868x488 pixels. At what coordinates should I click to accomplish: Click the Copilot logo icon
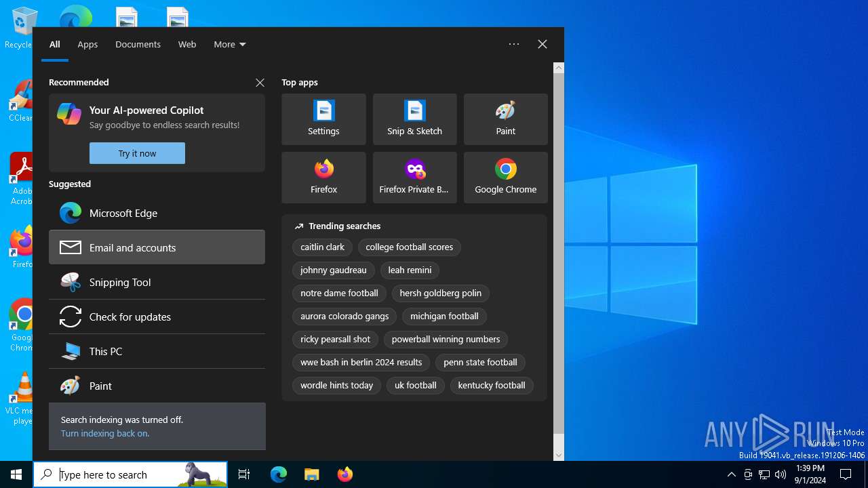tap(69, 114)
